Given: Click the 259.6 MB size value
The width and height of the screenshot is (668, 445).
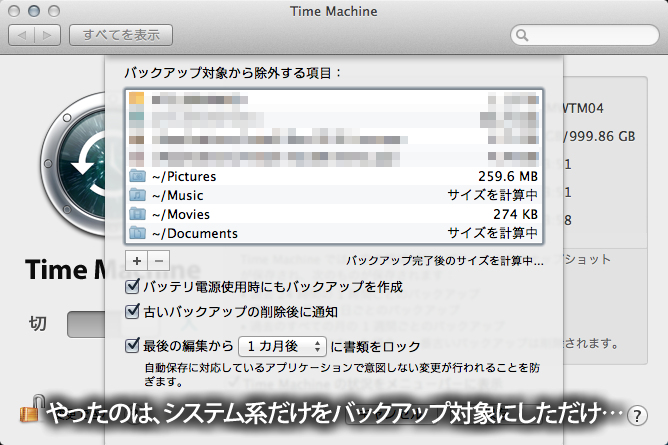Looking at the screenshot, I should click(x=508, y=176).
